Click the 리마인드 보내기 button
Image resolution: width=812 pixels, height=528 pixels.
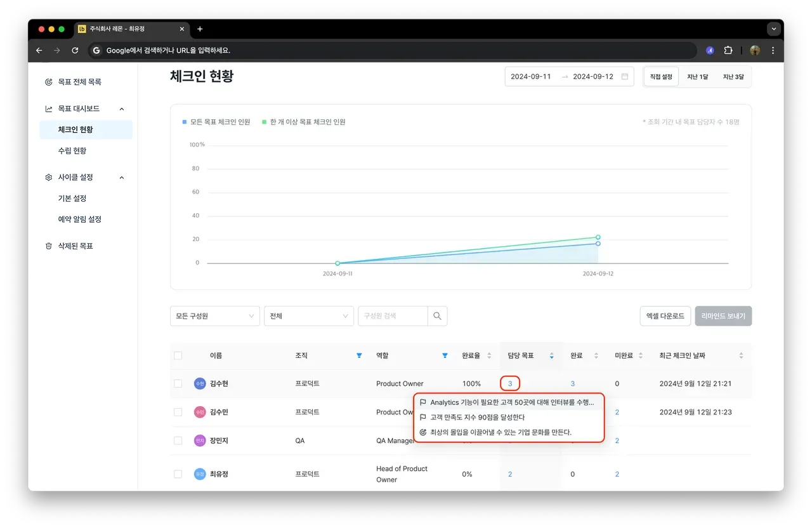(x=724, y=316)
